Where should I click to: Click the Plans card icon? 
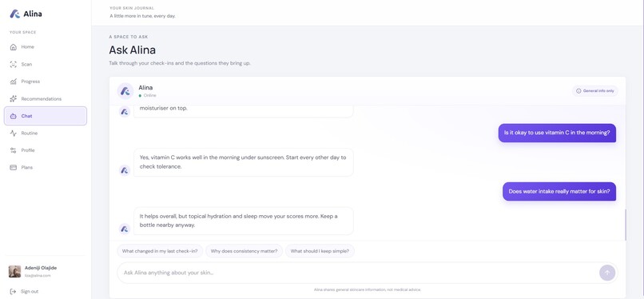pyautogui.click(x=13, y=168)
